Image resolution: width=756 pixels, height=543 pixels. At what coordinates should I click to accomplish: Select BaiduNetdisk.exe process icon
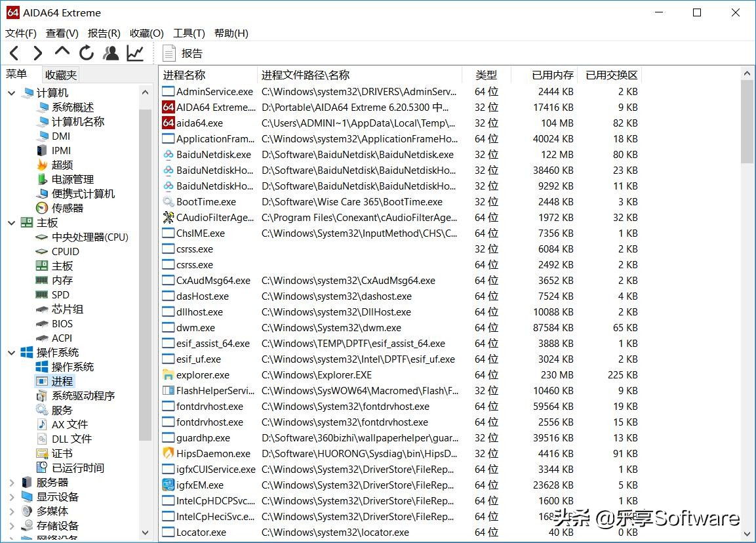[168, 155]
